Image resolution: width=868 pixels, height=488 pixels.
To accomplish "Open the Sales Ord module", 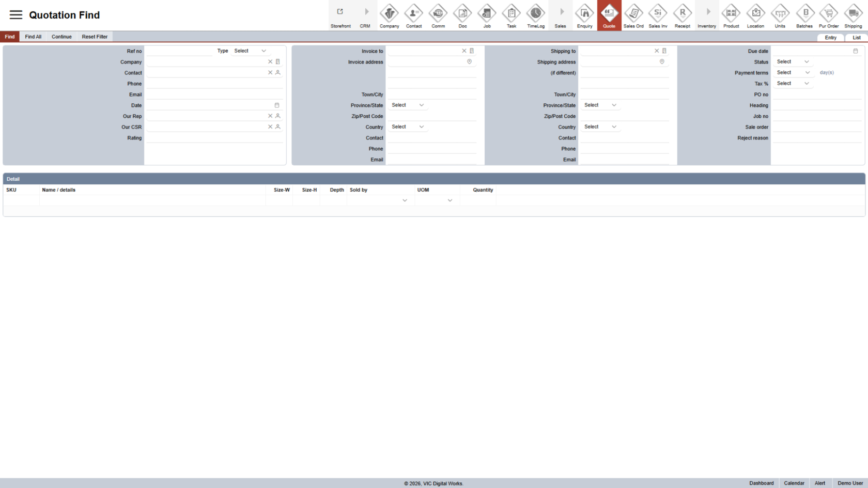I will tap(633, 15).
